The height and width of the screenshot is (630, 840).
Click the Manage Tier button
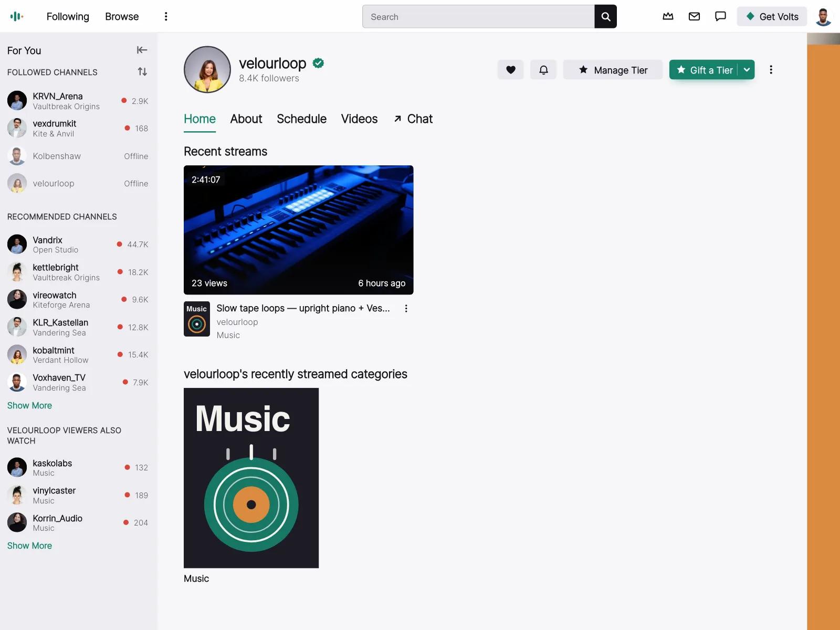613,70
